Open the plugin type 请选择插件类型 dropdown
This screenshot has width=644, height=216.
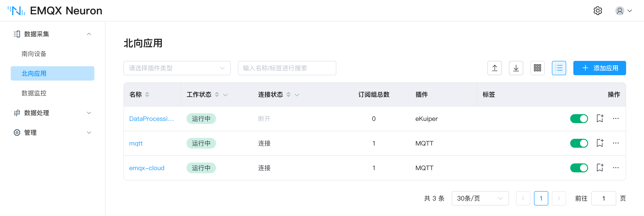coord(177,68)
